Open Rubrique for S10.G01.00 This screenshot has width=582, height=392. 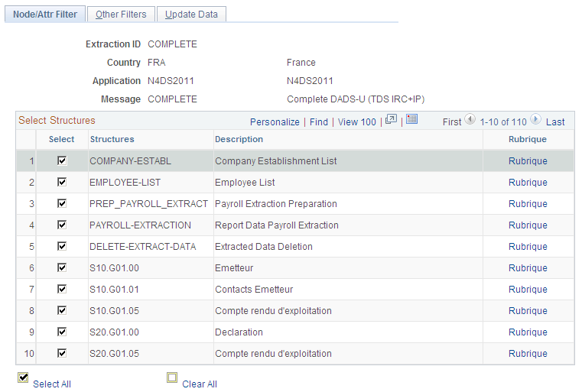(528, 267)
